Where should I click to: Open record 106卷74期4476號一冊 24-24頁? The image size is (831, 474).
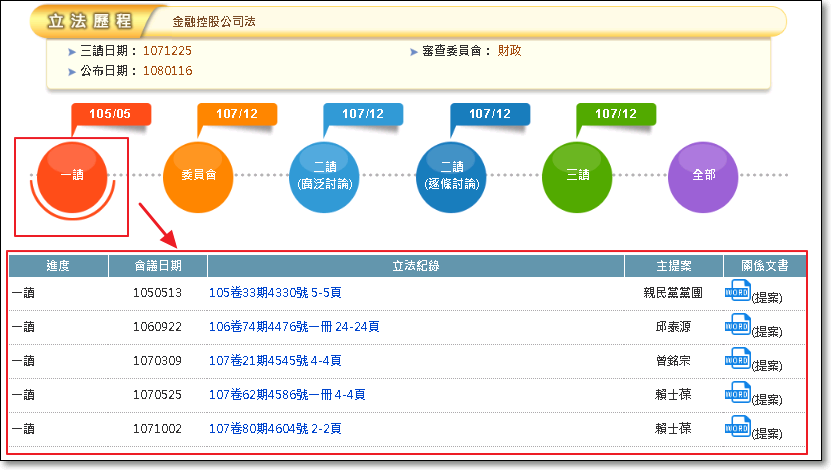pos(293,327)
